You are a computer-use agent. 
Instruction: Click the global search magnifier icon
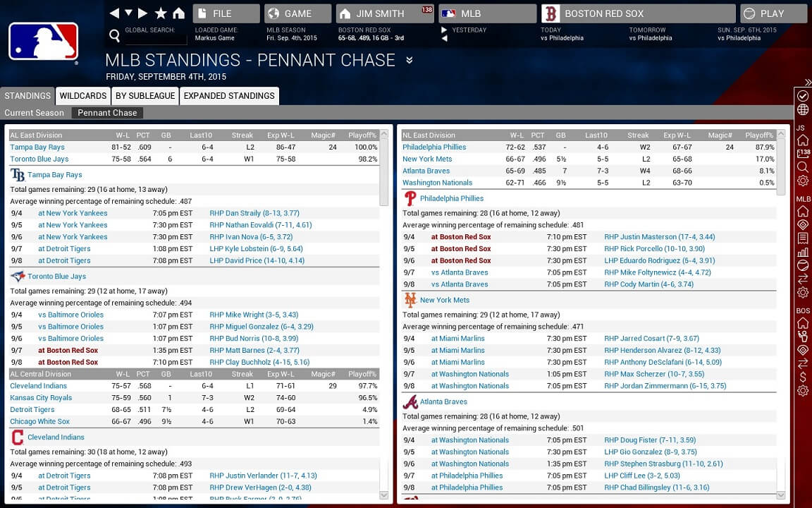(115, 35)
